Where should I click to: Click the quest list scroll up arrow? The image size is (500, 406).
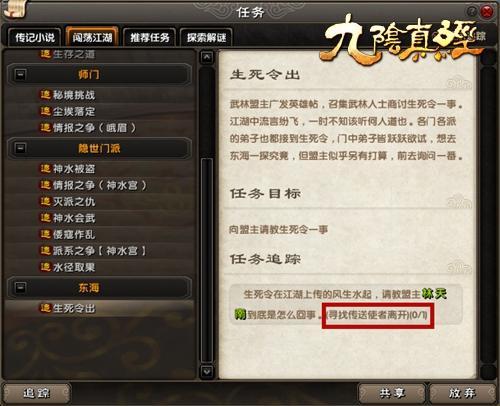point(207,57)
